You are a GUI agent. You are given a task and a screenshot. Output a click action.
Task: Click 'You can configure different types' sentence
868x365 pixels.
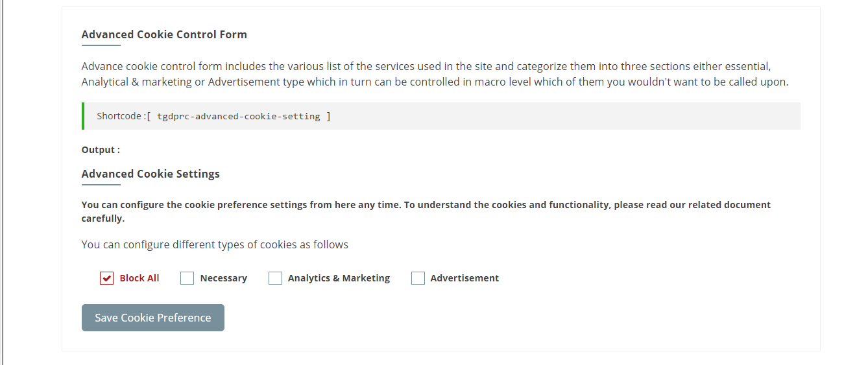click(x=215, y=244)
